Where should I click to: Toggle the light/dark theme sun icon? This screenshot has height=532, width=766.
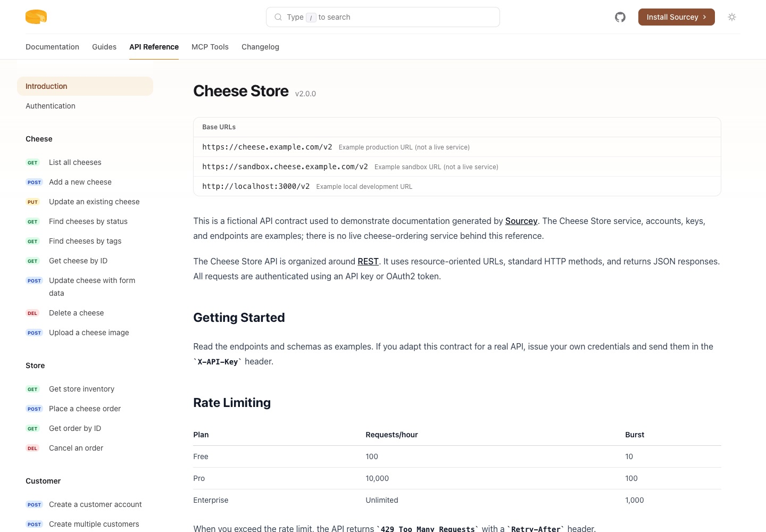(x=732, y=17)
